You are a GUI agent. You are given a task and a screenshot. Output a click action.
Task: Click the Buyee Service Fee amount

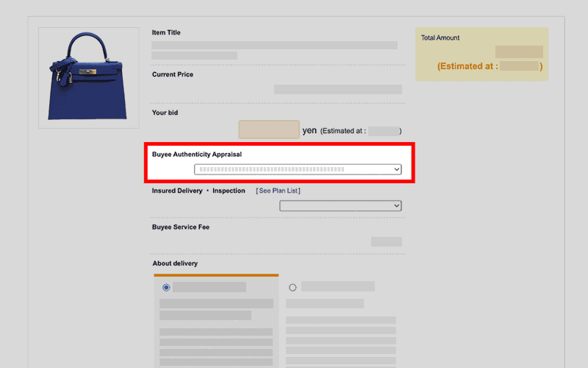386,241
